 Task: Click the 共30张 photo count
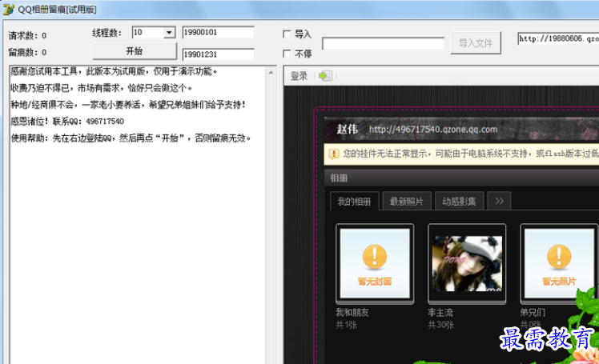441,325
